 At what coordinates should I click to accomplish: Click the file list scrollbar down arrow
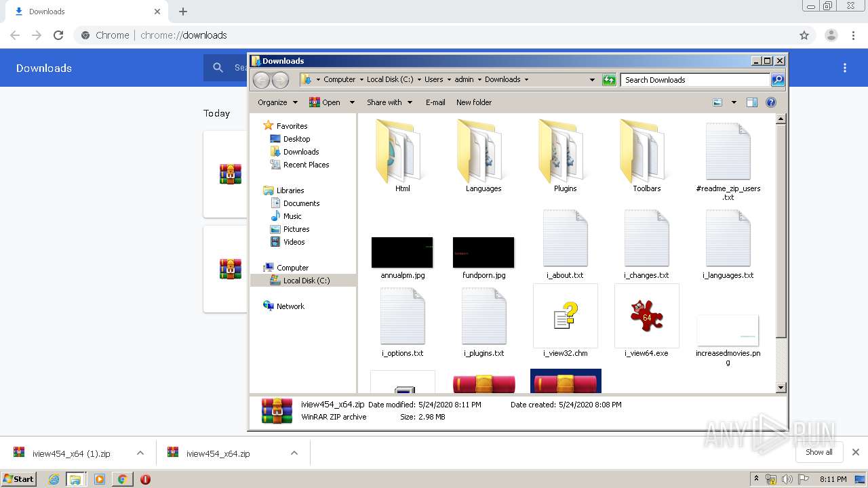(781, 388)
